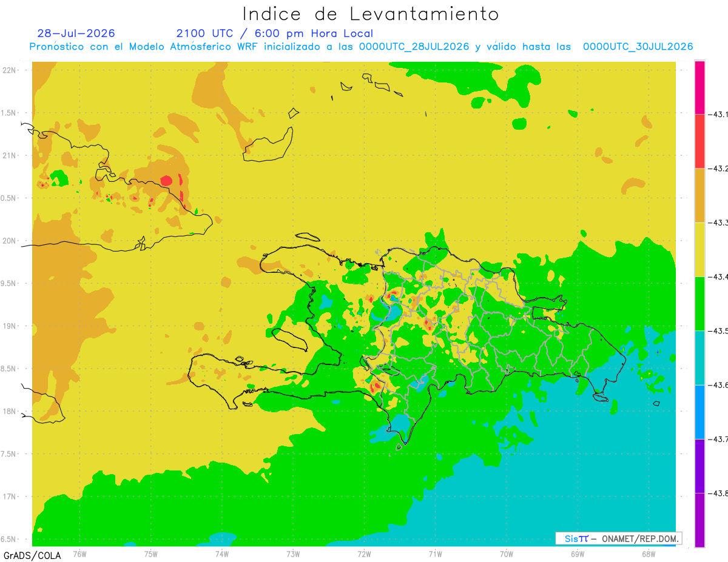Click the latitude label "22N"
Viewport: 728px width, 562px height.
[10, 70]
